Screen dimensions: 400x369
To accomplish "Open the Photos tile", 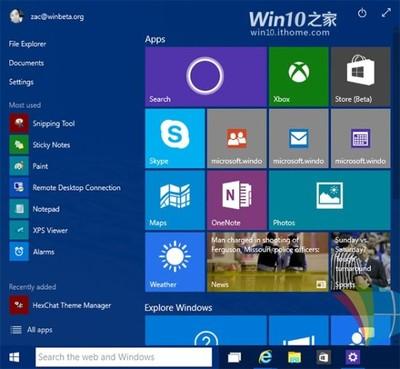I will (x=330, y=200).
